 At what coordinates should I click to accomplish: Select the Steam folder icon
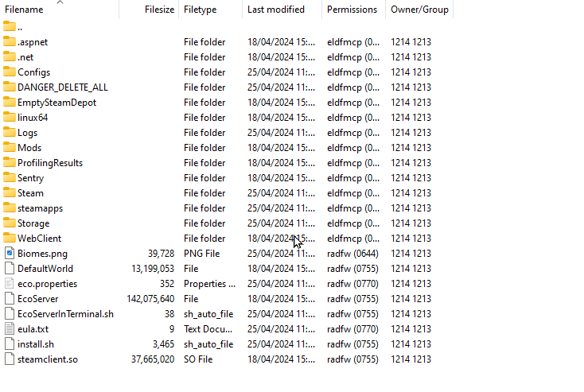click(x=10, y=193)
